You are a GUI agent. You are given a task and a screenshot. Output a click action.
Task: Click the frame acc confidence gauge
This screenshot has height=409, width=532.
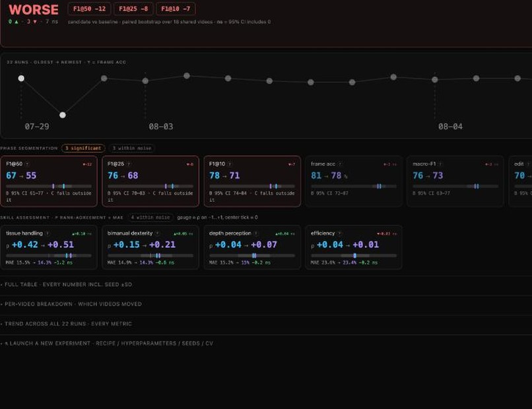(x=354, y=186)
